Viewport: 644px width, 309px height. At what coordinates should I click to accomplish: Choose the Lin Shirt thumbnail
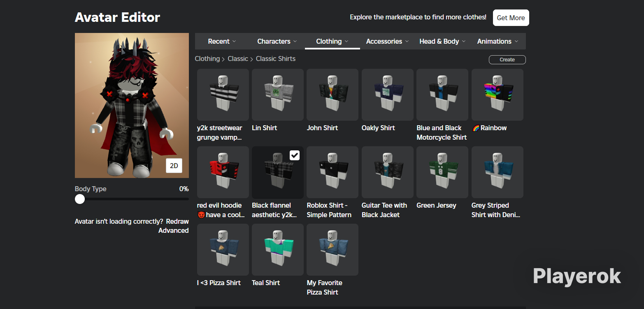point(278,95)
